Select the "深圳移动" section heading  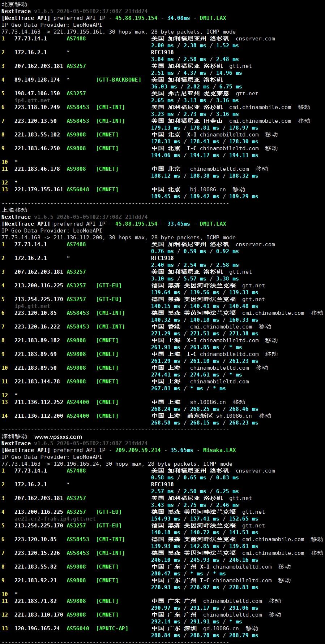pyautogui.click(x=14, y=436)
